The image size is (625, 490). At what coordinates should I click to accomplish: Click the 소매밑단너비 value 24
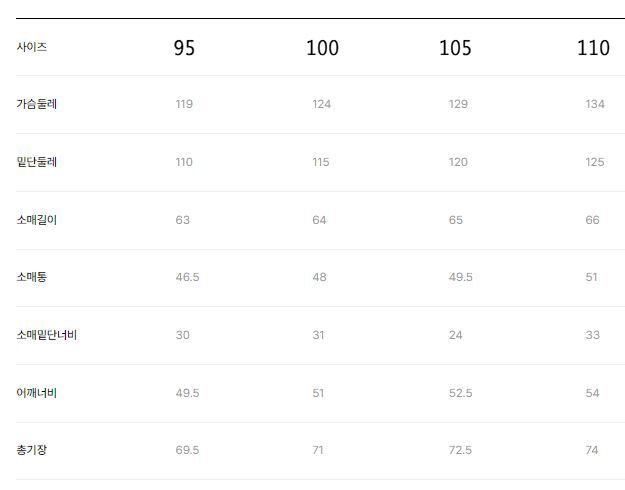coord(455,335)
